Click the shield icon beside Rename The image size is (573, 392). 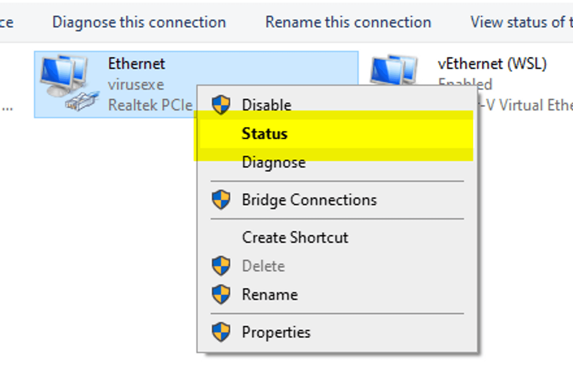click(221, 295)
